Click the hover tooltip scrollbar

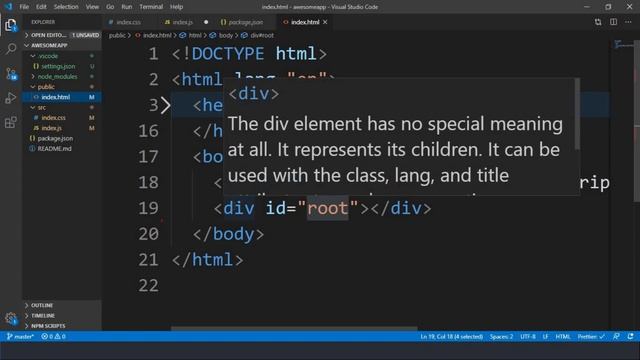(577, 114)
